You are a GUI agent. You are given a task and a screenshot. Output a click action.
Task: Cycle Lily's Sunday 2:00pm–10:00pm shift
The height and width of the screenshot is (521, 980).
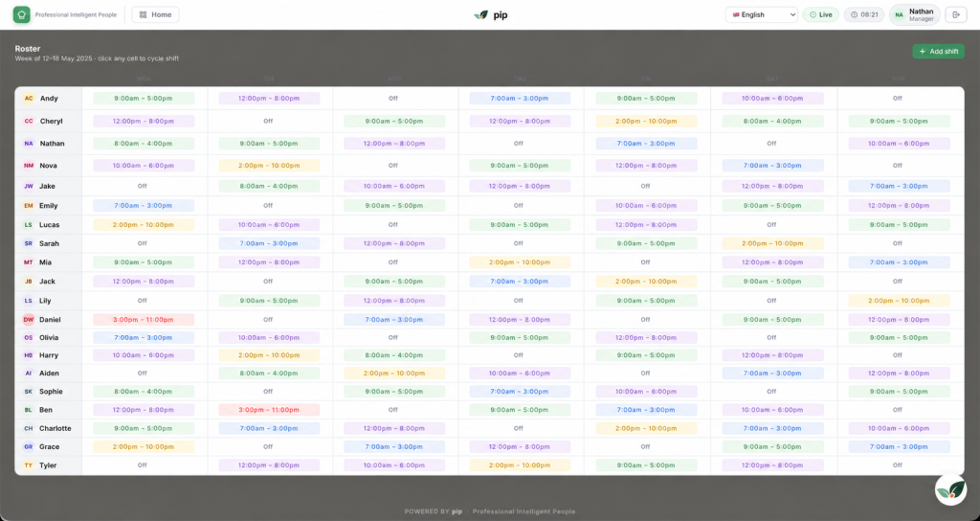(899, 301)
